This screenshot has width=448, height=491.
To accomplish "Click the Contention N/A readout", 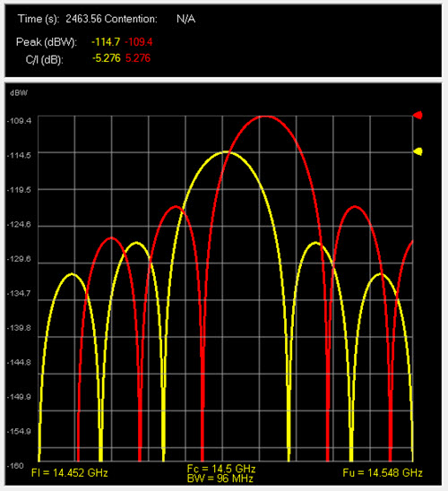I will [186, 19].
